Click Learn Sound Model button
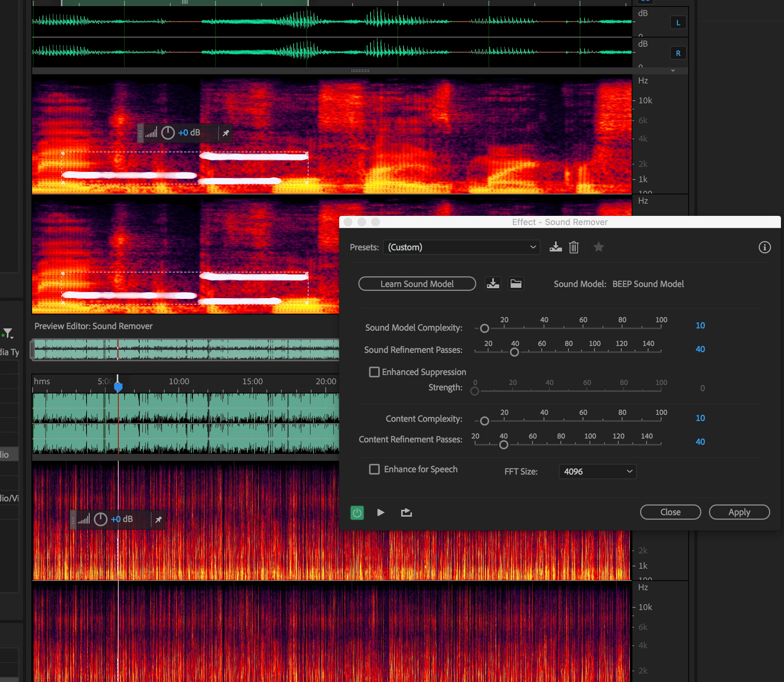 (x=417, y=284)
